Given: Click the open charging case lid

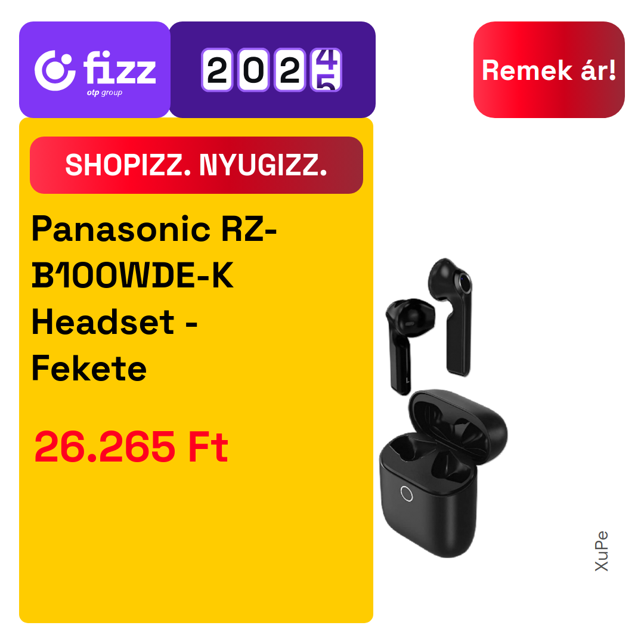Looking at the screenshot, I should click(459, 427).
